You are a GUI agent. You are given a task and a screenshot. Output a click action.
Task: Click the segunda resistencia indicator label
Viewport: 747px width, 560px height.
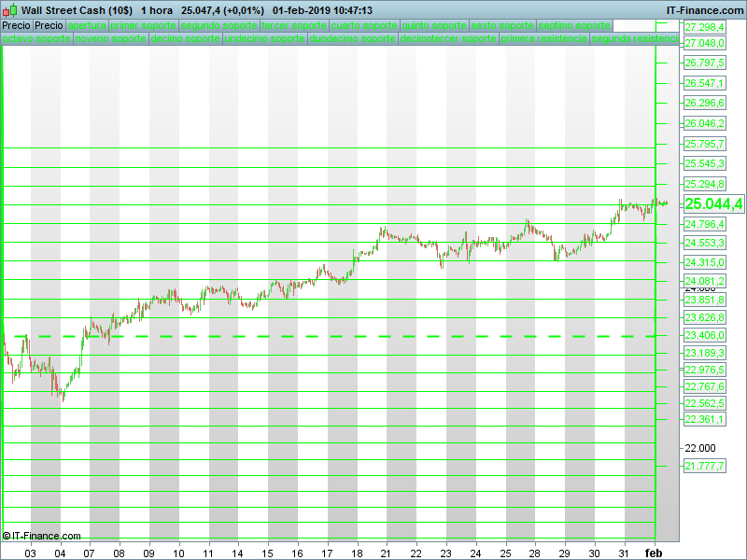[x=635, y=40]
